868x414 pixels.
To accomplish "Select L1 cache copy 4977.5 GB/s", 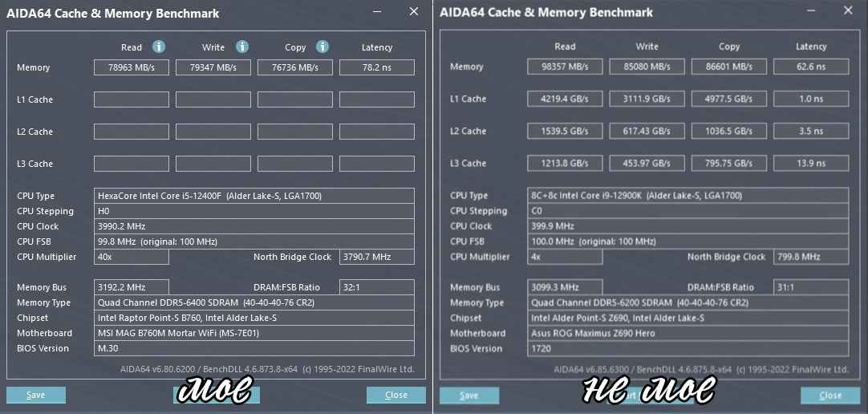I will pos(729,99).
